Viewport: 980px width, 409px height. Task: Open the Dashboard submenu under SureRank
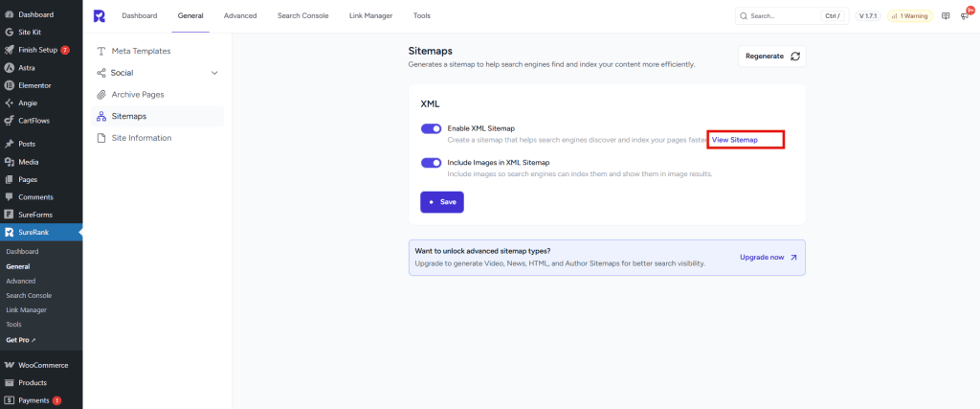pyautogui.click(x=23, y=251)
